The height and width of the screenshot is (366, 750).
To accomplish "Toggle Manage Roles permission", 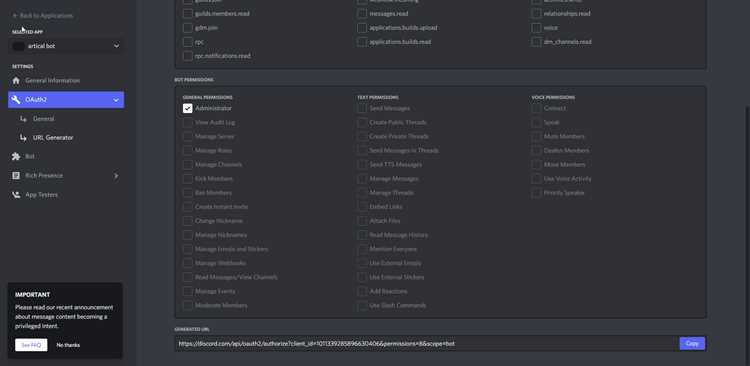I will [x=188, y=151].
